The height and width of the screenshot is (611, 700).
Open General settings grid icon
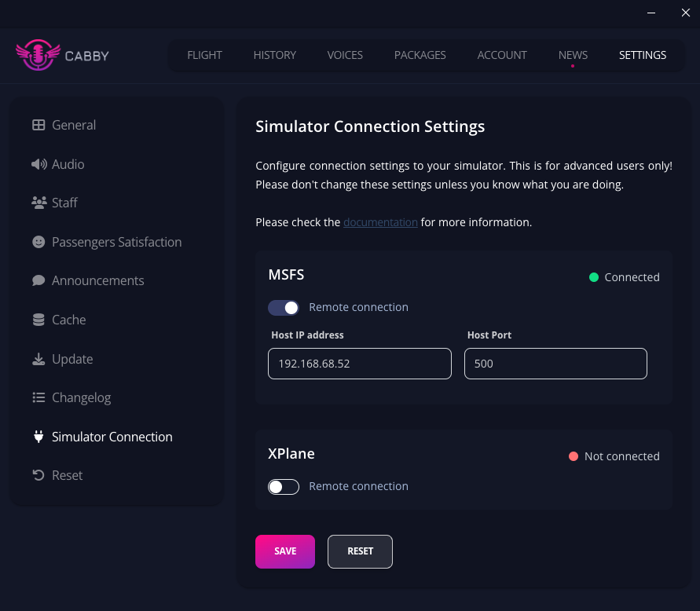[x=38, y=125]
